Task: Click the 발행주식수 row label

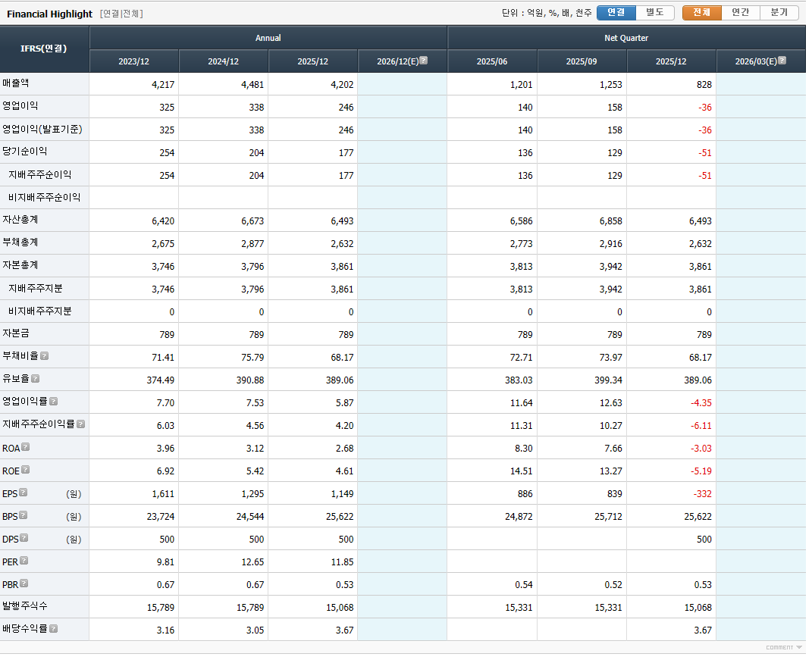Action: (25, 605)
